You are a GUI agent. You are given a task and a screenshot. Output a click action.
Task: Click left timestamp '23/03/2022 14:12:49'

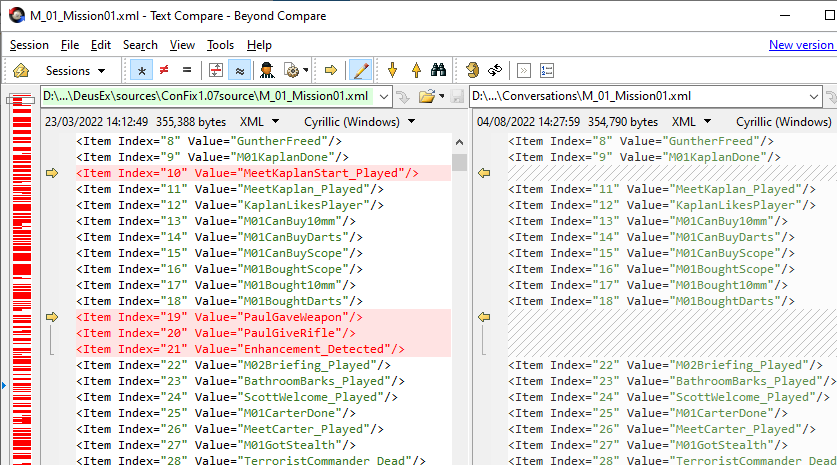pos(97,122)
